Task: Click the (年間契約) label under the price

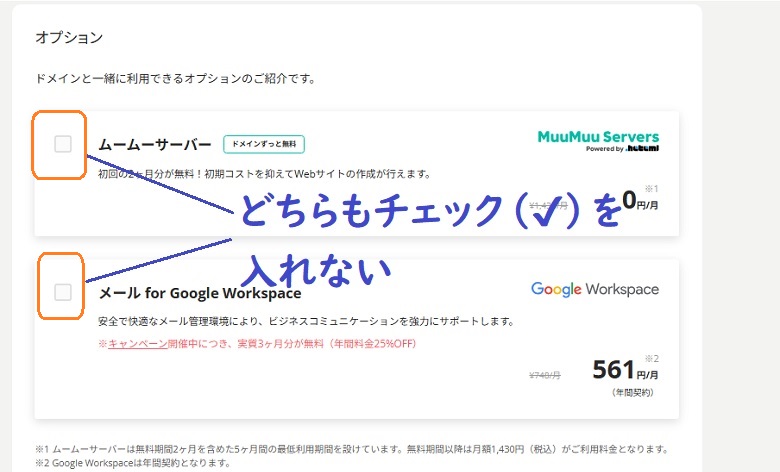Action: (x=632, y=392)
